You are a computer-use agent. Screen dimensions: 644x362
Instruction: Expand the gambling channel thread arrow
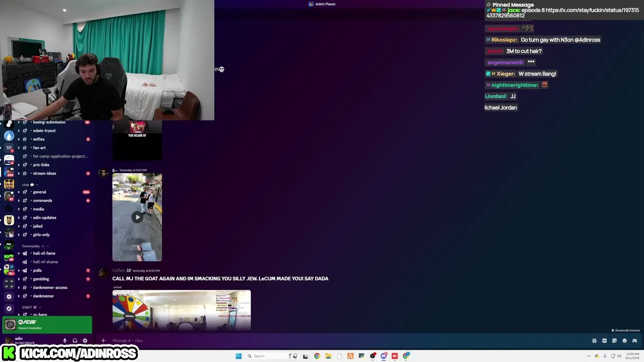(x=19, y=279)
